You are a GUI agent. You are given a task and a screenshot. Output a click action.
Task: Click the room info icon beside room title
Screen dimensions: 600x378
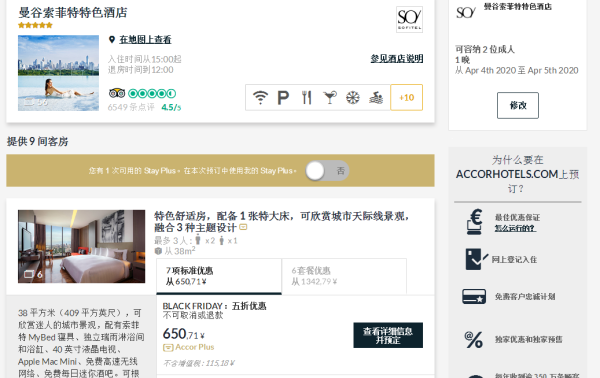(x=243, y=227)
